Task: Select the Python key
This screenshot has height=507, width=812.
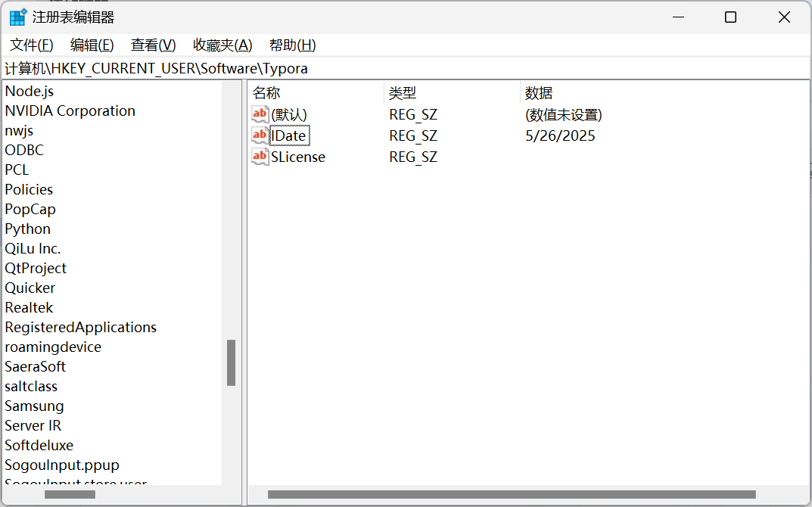Action: click(28, 229)
